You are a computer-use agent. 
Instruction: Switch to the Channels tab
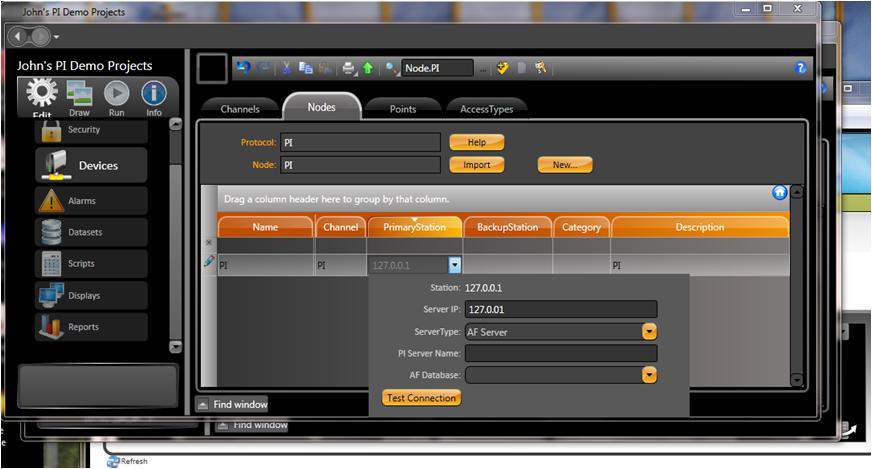coord(240,109)
